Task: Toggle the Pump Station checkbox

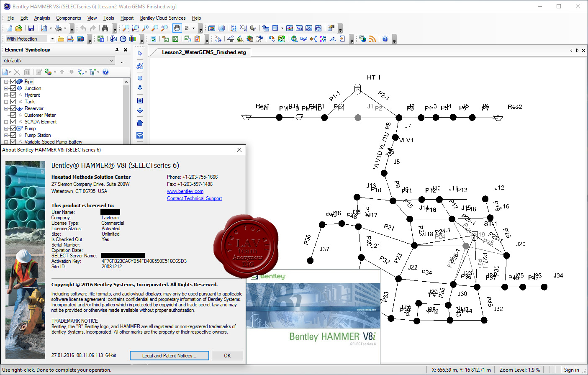Action: [x=13, y=135]
